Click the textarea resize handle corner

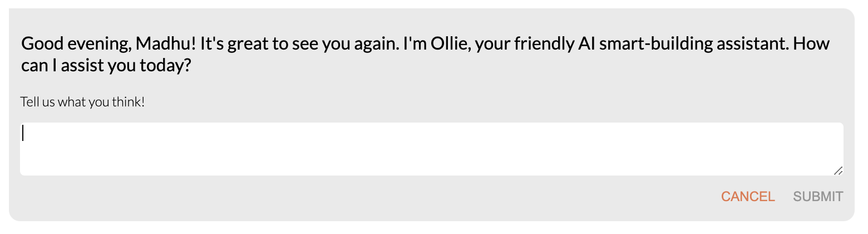839,170
